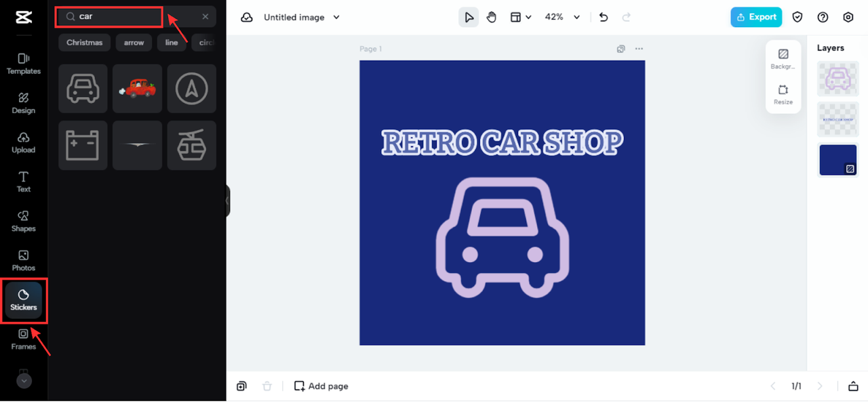Add the car battery sticker

coord(83,145)
